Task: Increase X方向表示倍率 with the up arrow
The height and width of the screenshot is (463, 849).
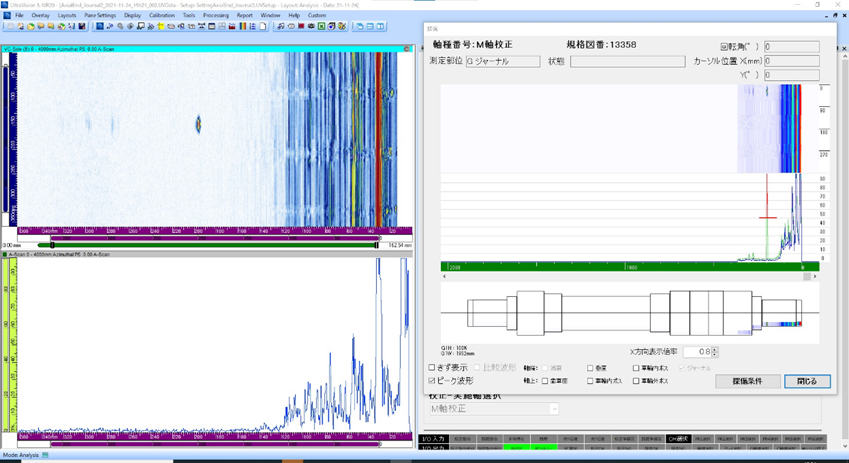Action: 715,349
